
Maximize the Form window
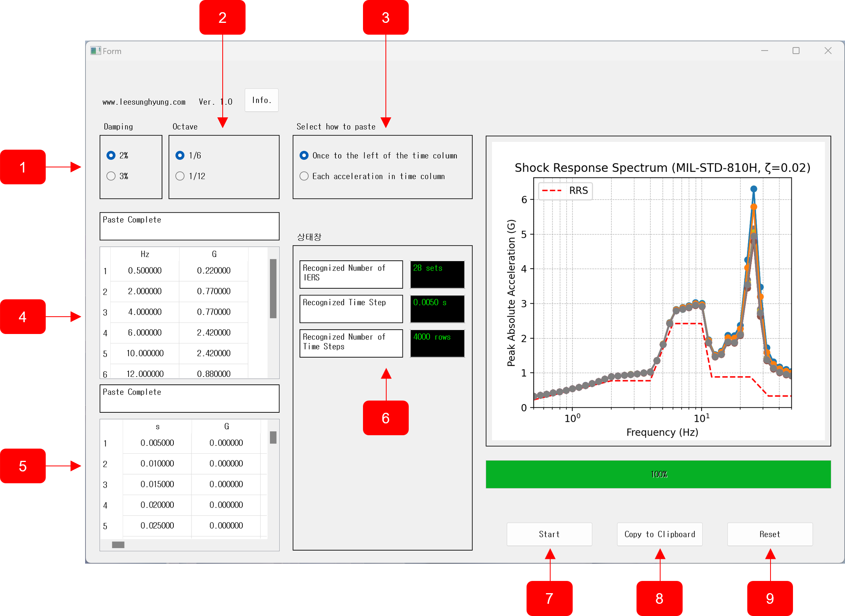tap(796, 51)
